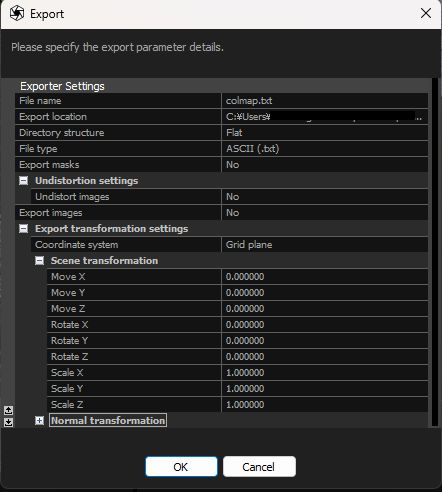Click the Exporter Settings header

point(62,86)
